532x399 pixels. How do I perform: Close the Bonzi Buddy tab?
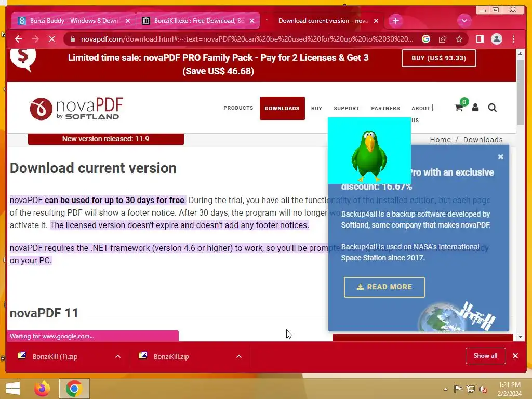[x=128, y=21]
